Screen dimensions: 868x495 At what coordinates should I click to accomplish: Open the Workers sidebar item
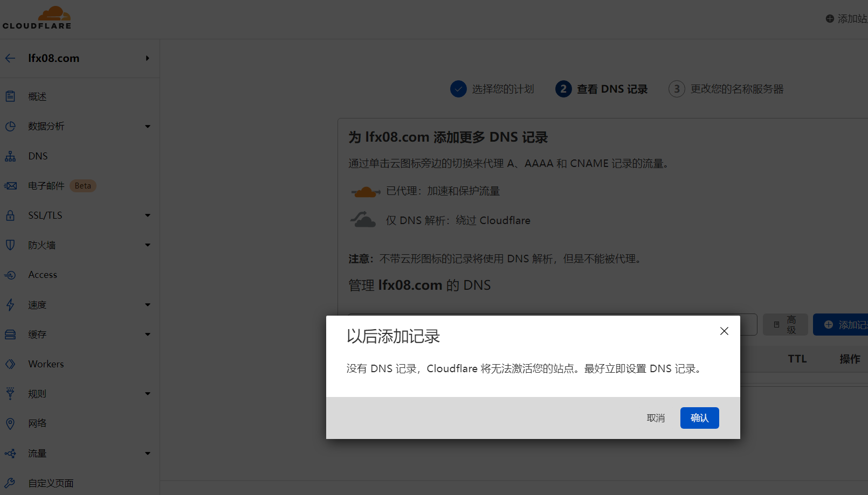point(46,364)
